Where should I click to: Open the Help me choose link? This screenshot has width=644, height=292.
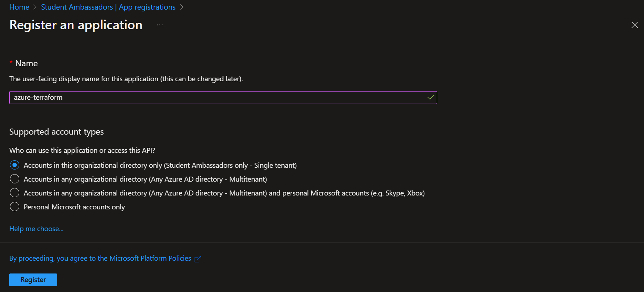36,229
